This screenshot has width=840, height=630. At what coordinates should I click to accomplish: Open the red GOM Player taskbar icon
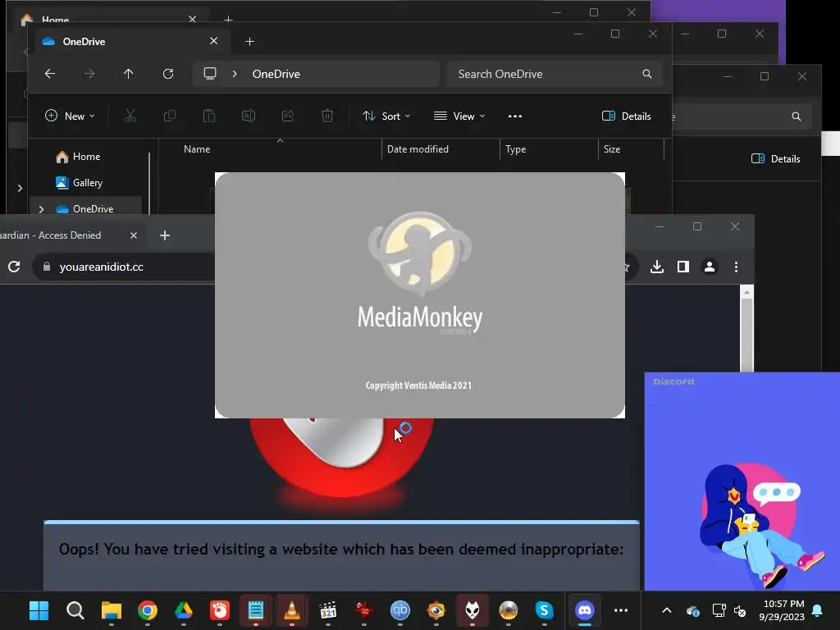[x=220, y=610]
